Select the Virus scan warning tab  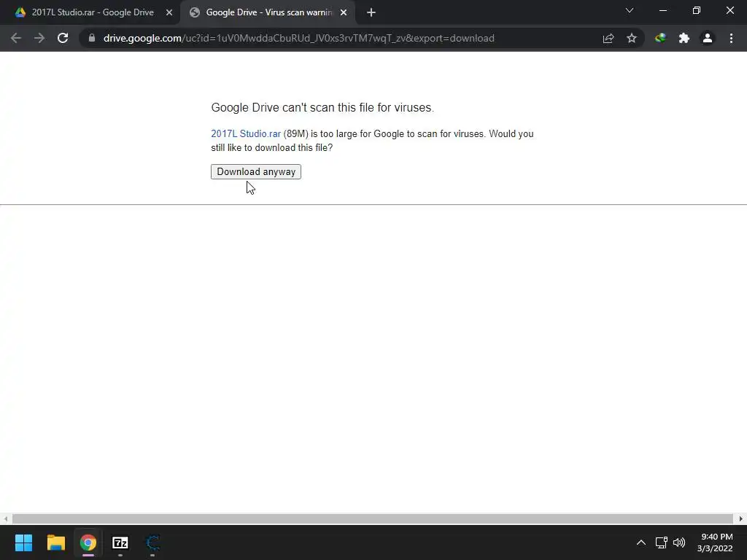[x=269, y=12]
